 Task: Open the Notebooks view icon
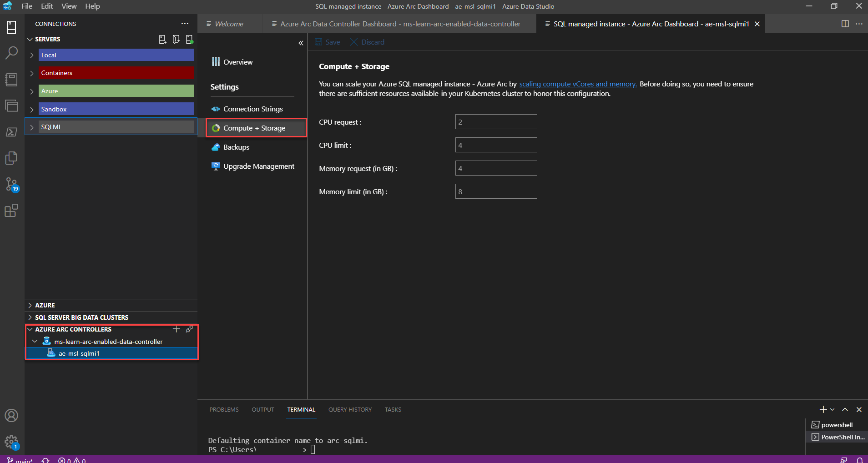click(11, 79)
